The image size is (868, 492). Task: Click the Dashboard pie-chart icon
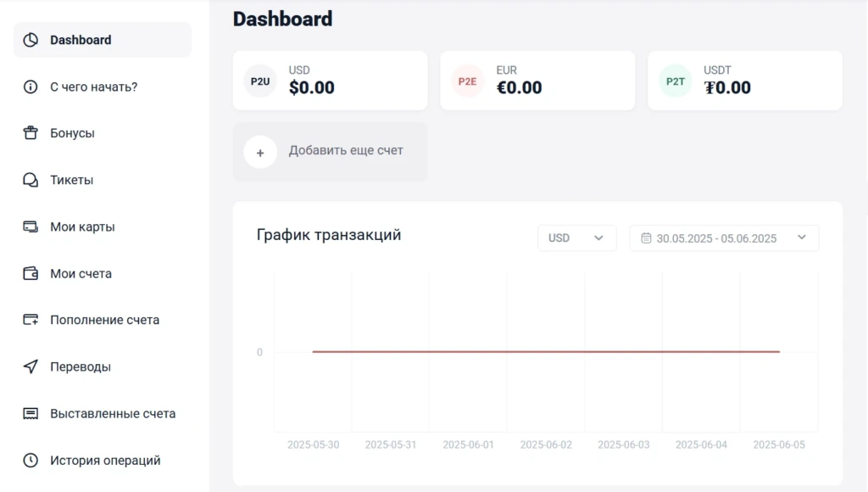[x=31, y=40]
